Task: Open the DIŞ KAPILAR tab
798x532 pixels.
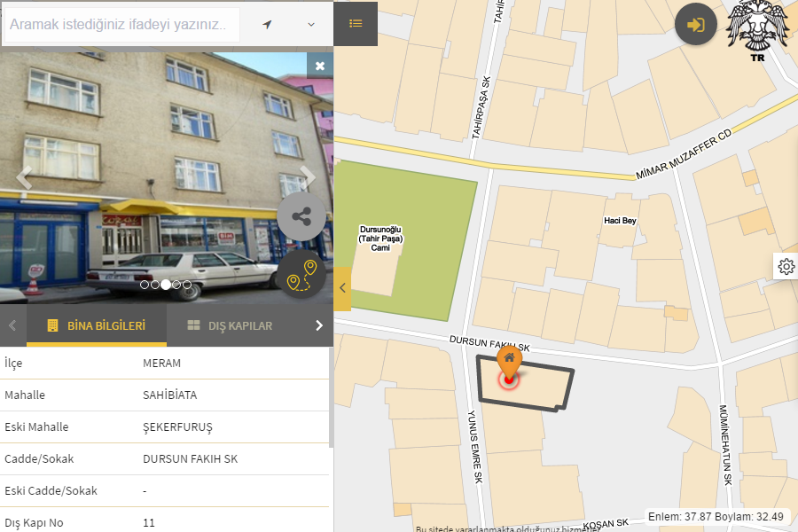Action: (x=231, y=325)
